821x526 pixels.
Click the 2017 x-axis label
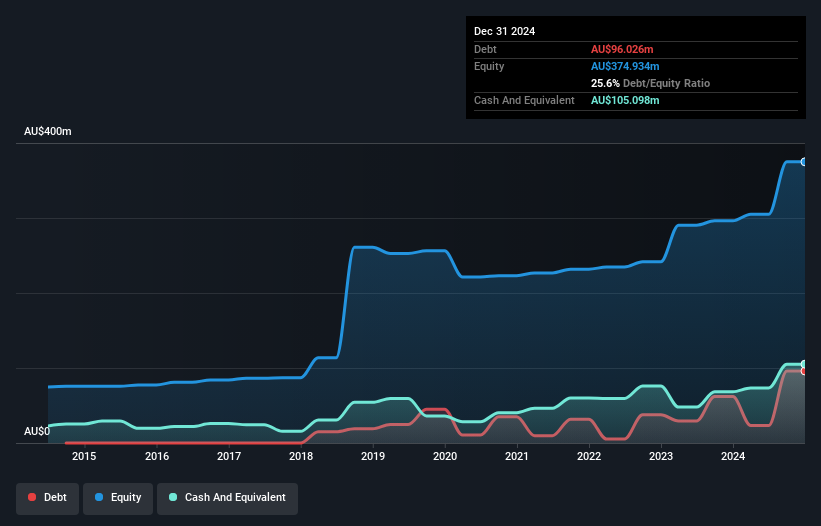click(x=229, y=456)
